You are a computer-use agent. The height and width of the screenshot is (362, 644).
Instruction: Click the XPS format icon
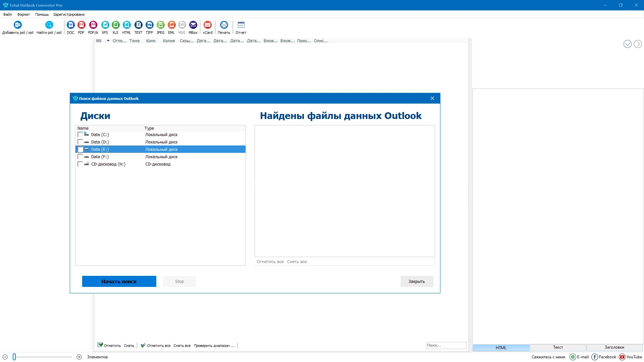[x=105, y=25]
